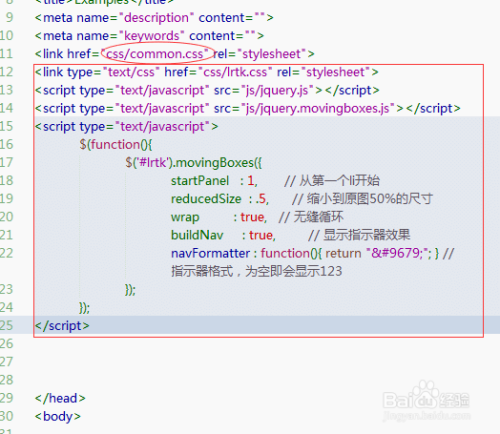Click the comment 显示指示器效果
The height and width of the screenshot is (434, 500).
tap(359, 235)
